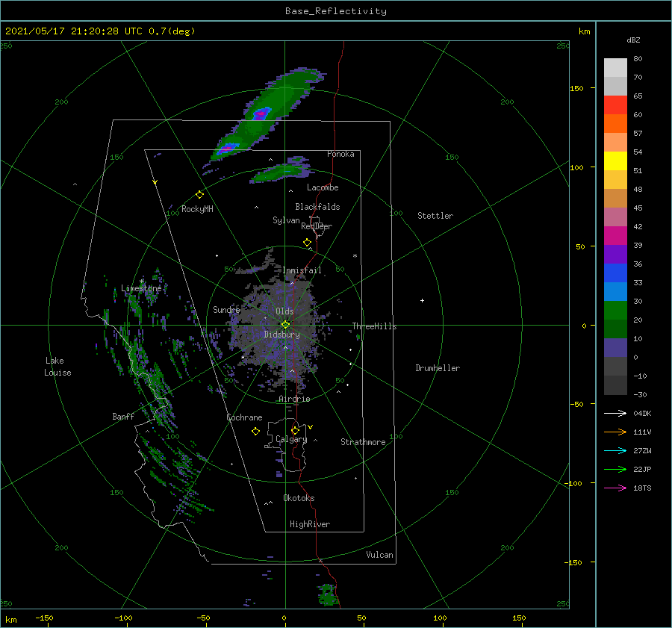Select the Sundre label
This screenshot has height=628, width=672.
(x=226, y=309)
